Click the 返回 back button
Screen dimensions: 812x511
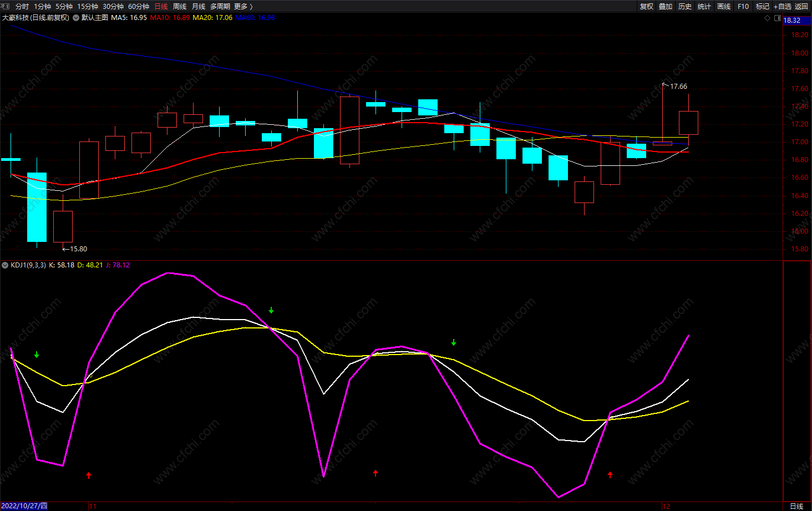point(801,6)
